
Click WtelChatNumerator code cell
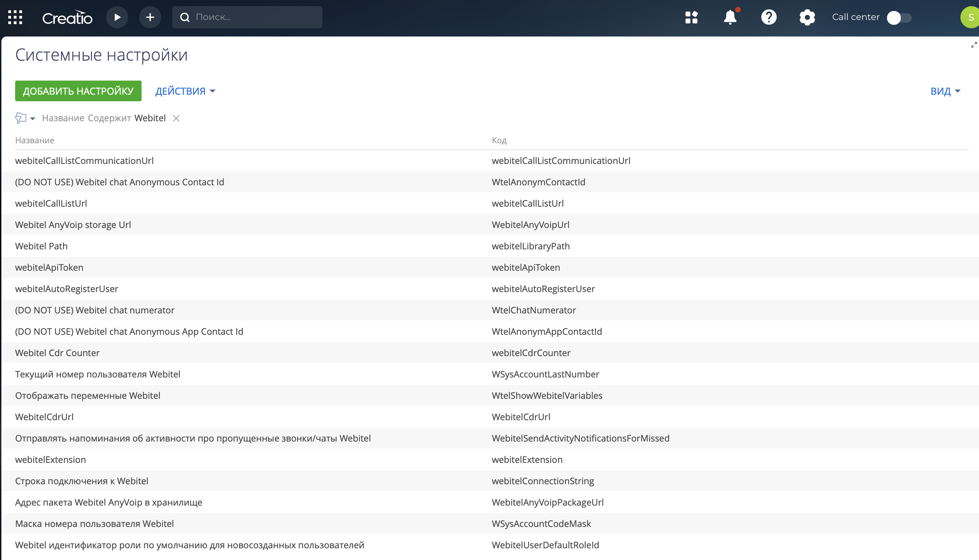pos(534,310)
